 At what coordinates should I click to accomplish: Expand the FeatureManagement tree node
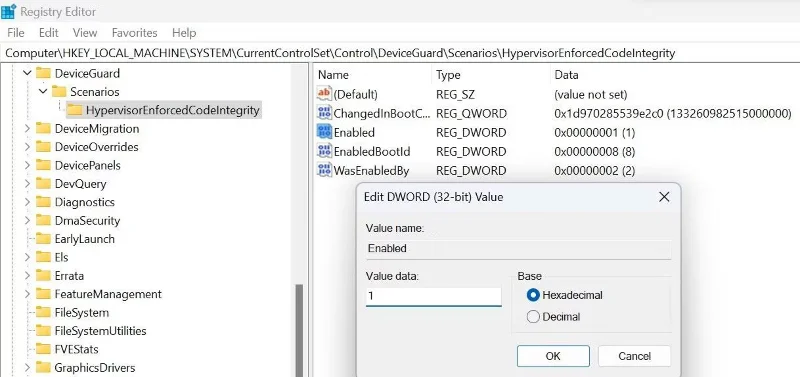[27, 294]
